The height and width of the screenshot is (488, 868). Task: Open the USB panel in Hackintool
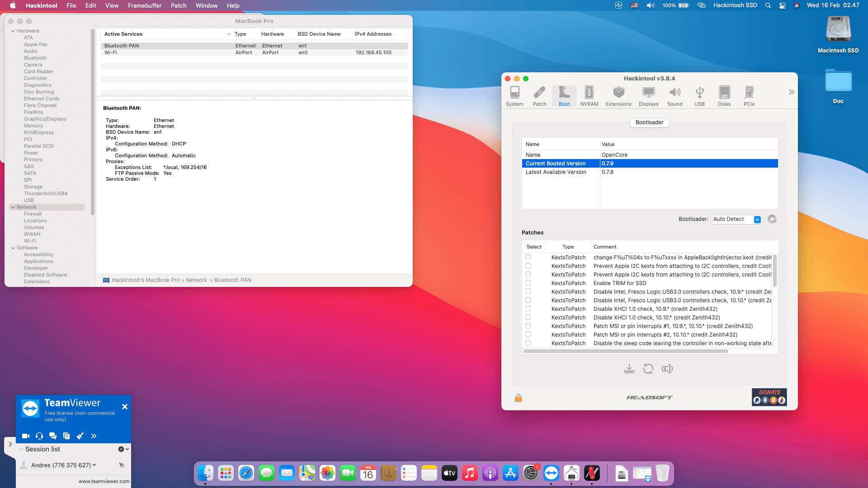[x=699, y=95]
